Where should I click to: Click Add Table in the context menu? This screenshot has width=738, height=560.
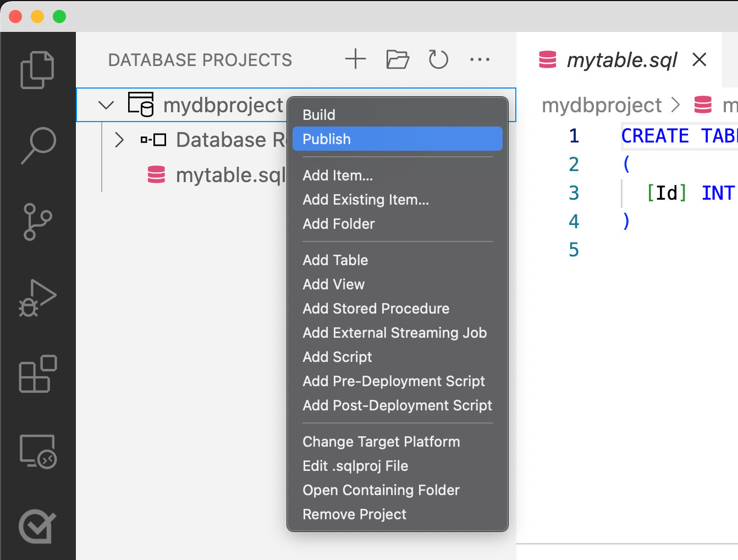(x=335, y=260)
